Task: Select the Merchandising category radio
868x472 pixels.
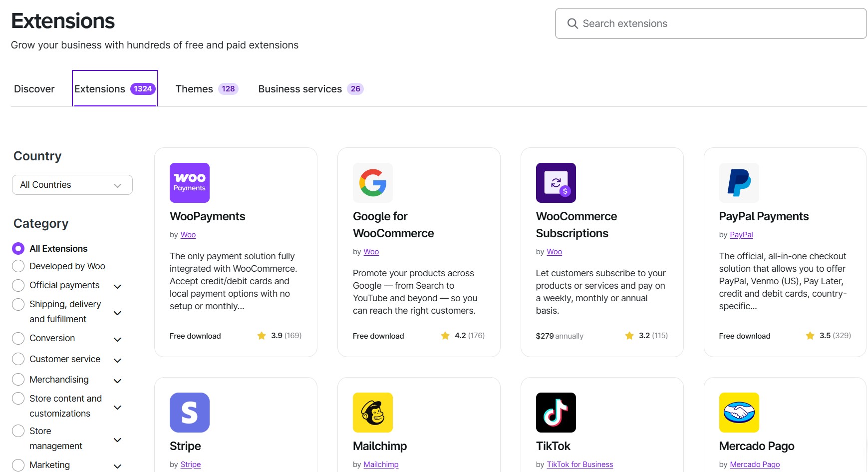Action: click(x=18, y=380)
